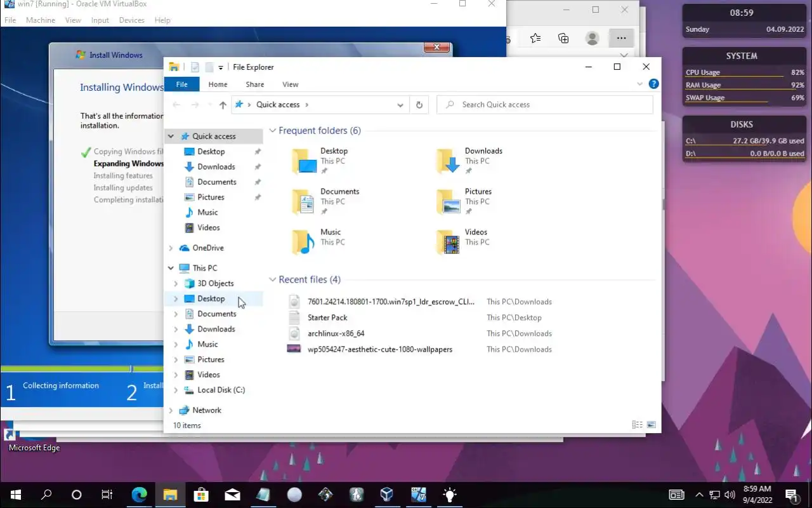Open the Music frequent folder icon
Image resolution: width=812 pixels, height=508 pixels.
pyautogui.click(x=304, y=243)
